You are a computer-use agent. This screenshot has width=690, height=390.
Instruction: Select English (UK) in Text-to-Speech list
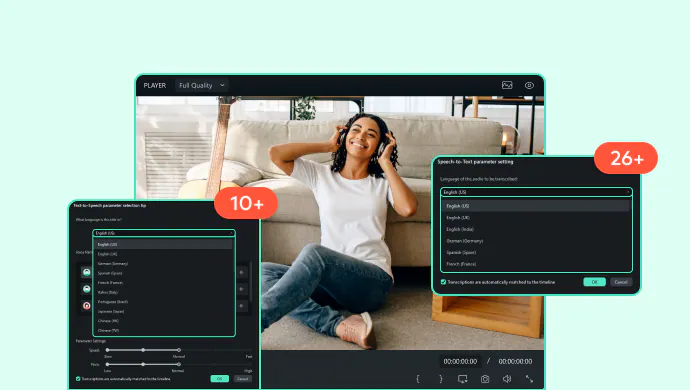(x=163, y=254)
